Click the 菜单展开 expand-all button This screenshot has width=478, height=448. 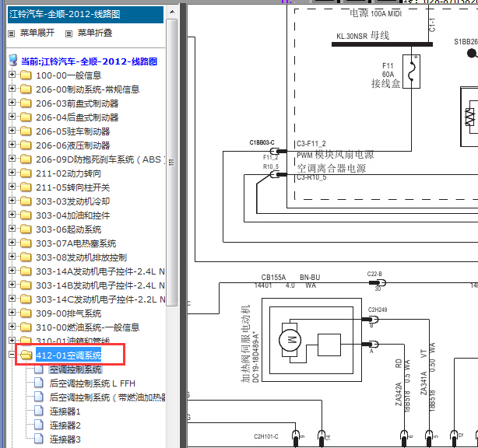point(37,33)
